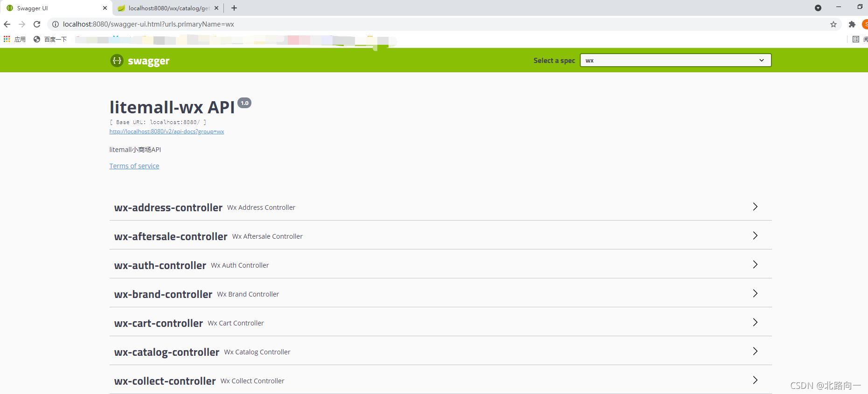Click the 'Wx Aftersale Controller' description
Image resolution: width=868 pixels, height=394 pixels.
tap(267, 236)
